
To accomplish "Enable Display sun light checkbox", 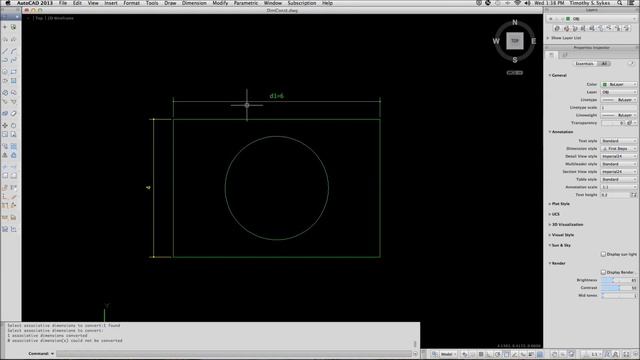I will pyautogui.click(x=603, y=254).
